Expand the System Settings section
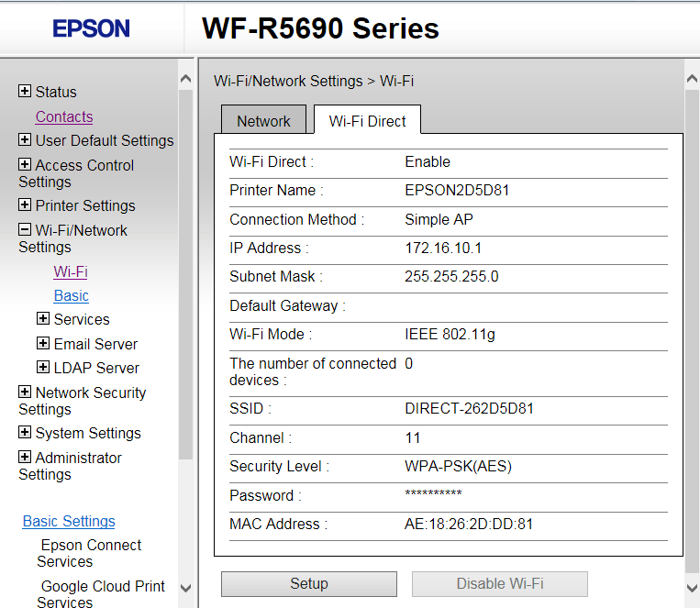 25,433
